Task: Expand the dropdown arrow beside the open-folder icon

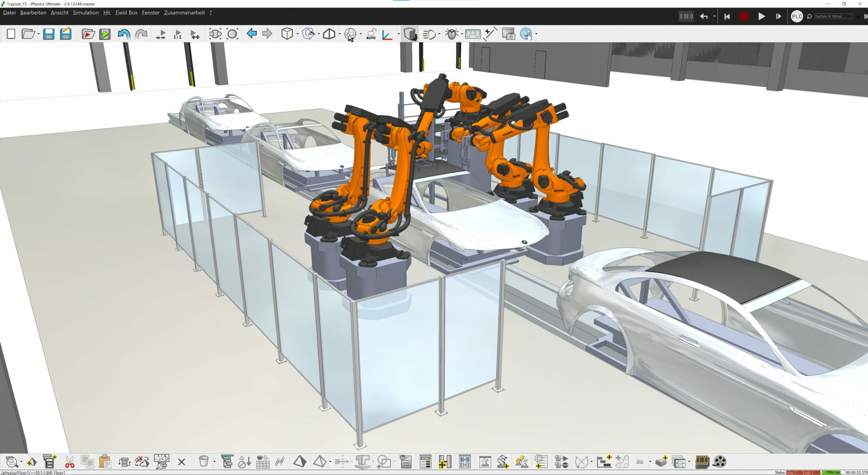Action: pyautogui.click(x=39, y=34)
